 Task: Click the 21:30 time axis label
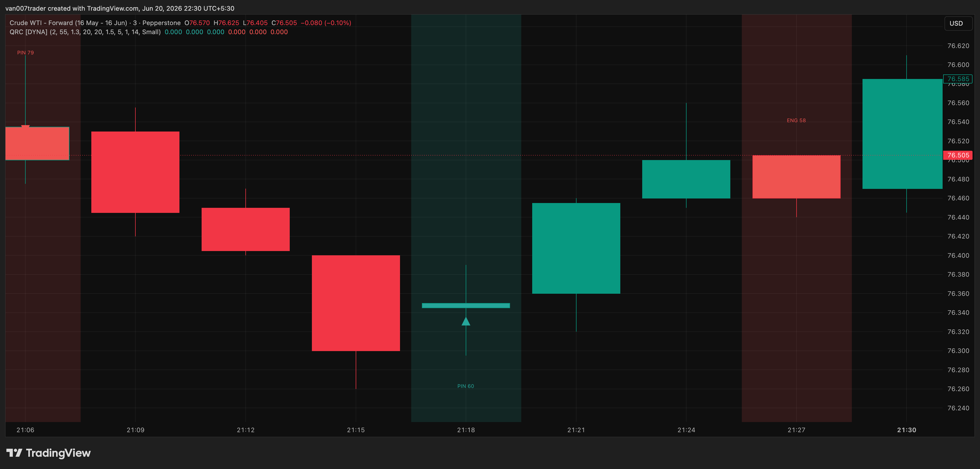906,430
